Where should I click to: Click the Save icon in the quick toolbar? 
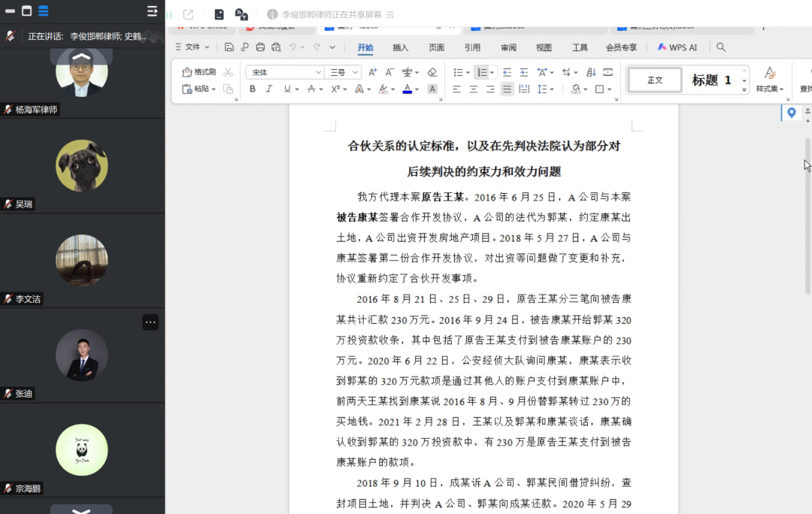tap(229, 47)
